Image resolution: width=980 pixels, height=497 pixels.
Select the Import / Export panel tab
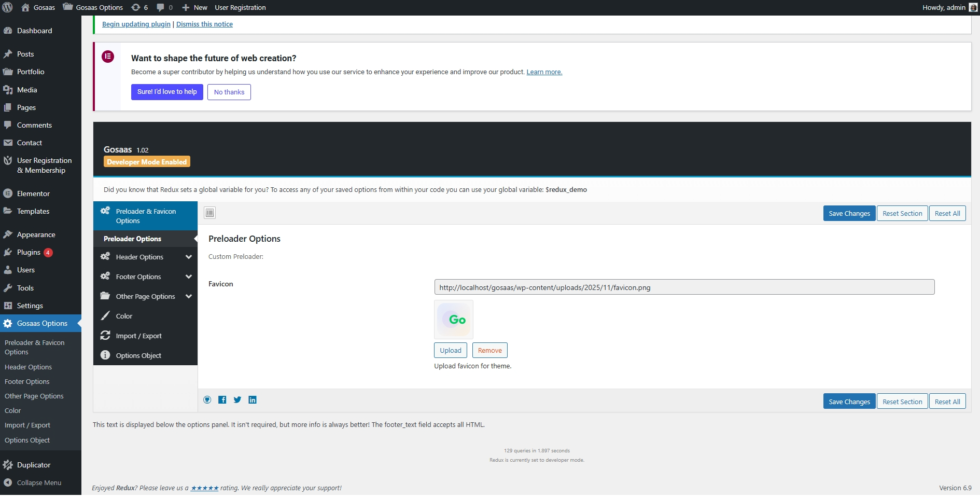(138, 336)
